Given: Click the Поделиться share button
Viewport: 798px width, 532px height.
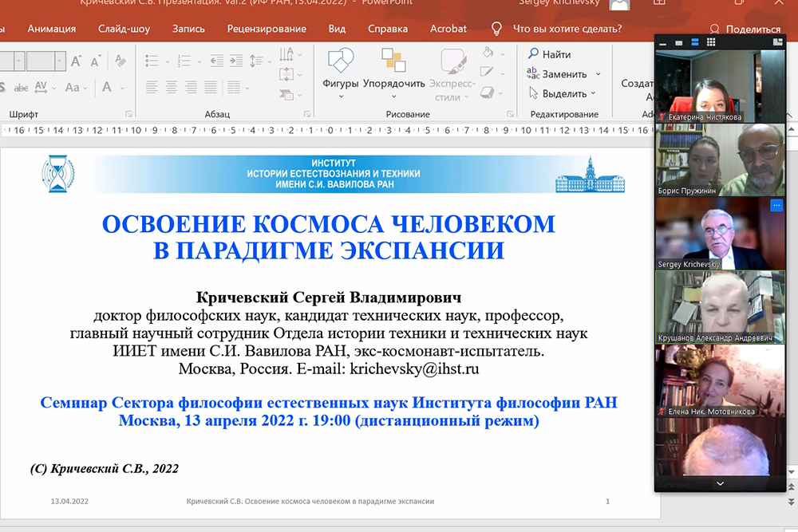Looking at the screenshot, I should point(745,30).
